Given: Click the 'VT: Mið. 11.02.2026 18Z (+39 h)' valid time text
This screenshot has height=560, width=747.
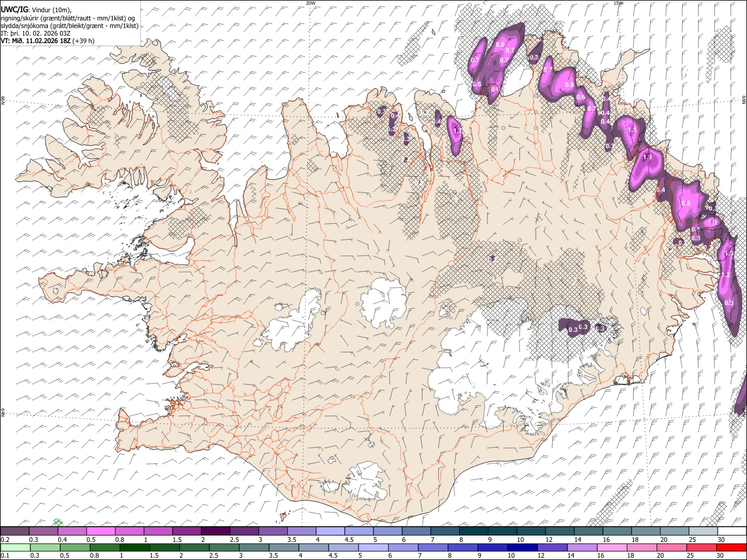Looking at the screenshot, I should coord(47,41).
